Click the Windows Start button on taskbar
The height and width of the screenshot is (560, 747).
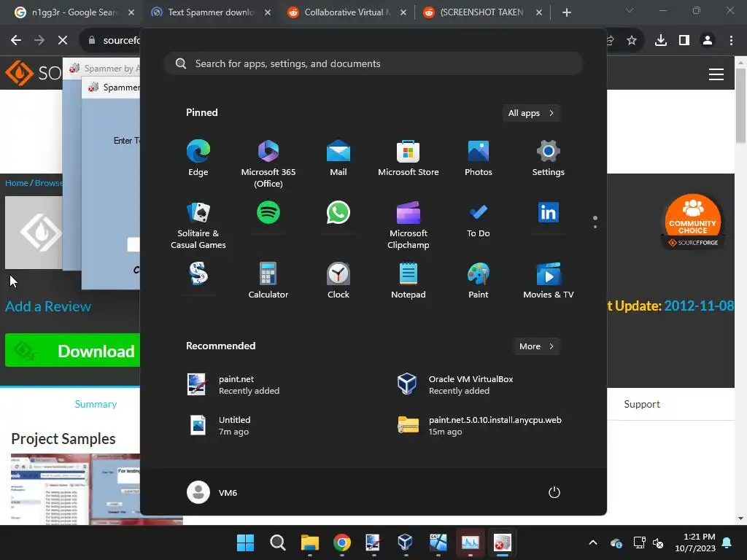[245, 542]
